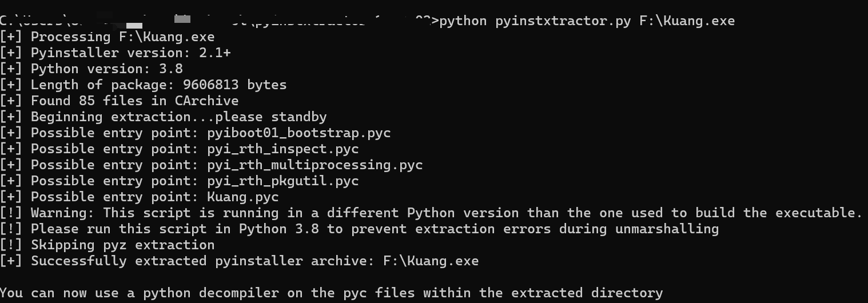The height and width of the screenshot is (303, 868).
Task: Click the 'Python version: 3.8' output line
Action: coord(106,69)
